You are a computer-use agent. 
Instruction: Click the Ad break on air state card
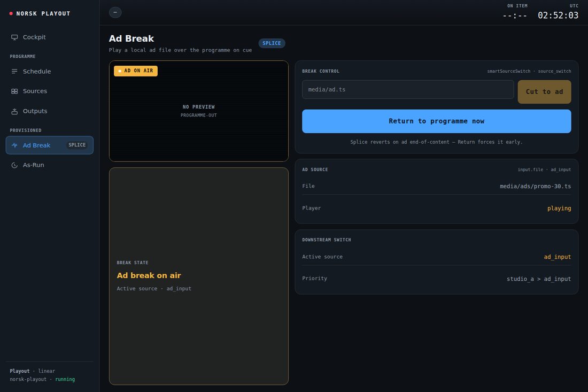point(199,276)
